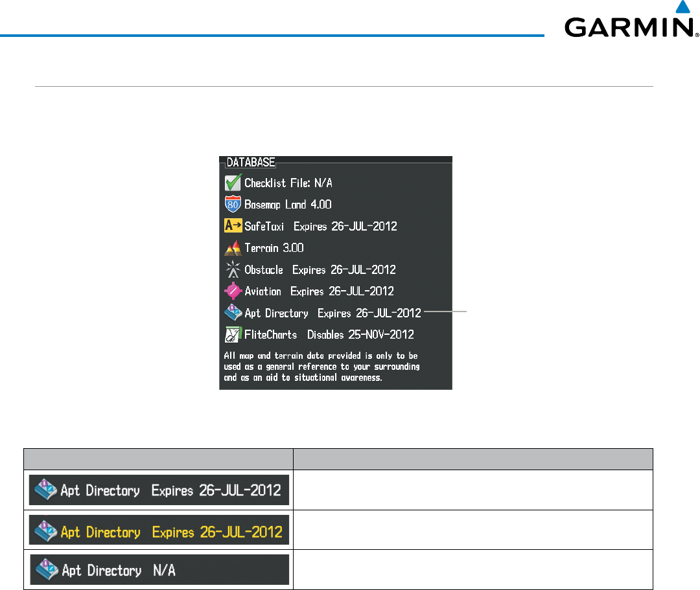Select the FliteCharts label
700x590 pixels.
[x=270, y=334]
